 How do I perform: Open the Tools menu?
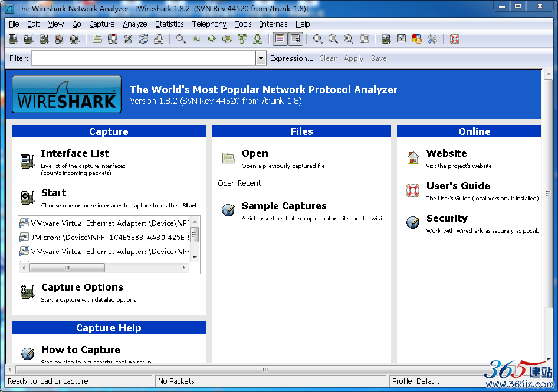tap(242, 24)
